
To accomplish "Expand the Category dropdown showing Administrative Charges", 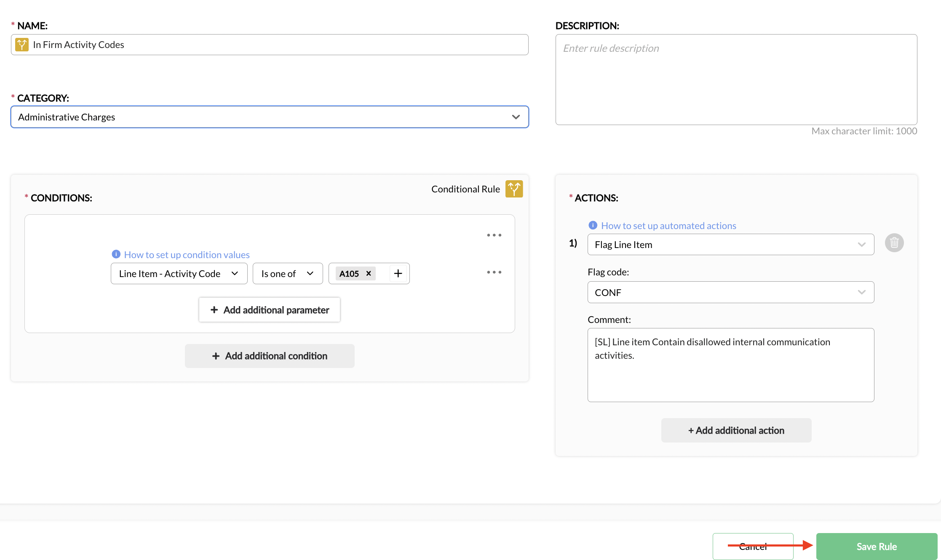I will (270, 117).
